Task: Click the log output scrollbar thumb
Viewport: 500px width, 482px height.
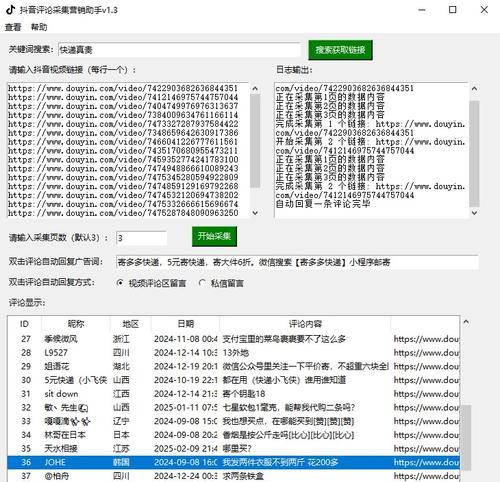Action: [x=474, y=154]
